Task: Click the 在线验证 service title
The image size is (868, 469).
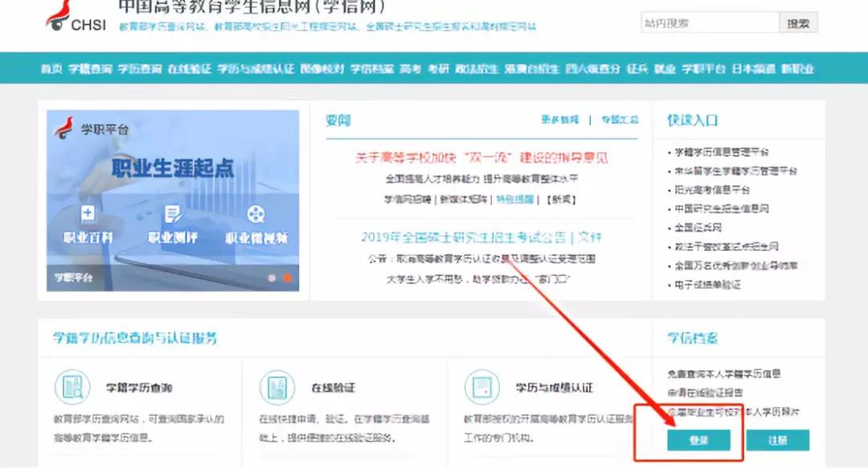Action: pyautogui.click(x=333, y=388)
